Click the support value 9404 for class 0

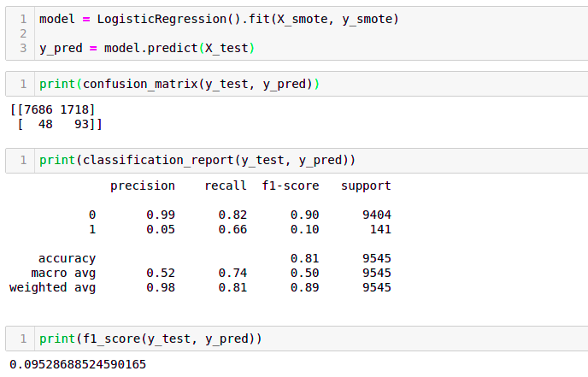[376, 215]
